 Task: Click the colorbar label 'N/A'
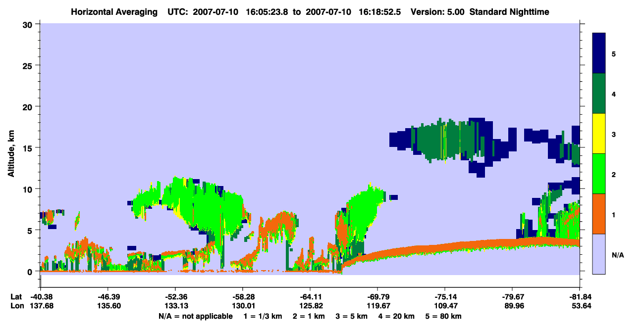618,255
